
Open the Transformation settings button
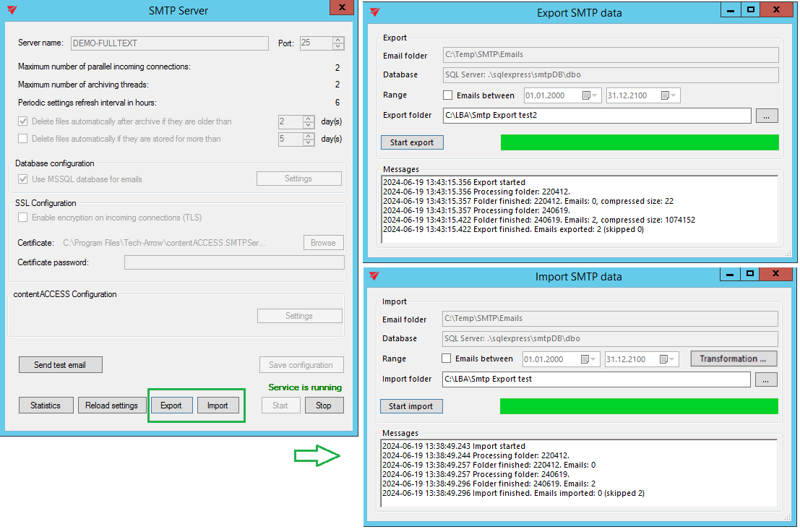(733, 359)
